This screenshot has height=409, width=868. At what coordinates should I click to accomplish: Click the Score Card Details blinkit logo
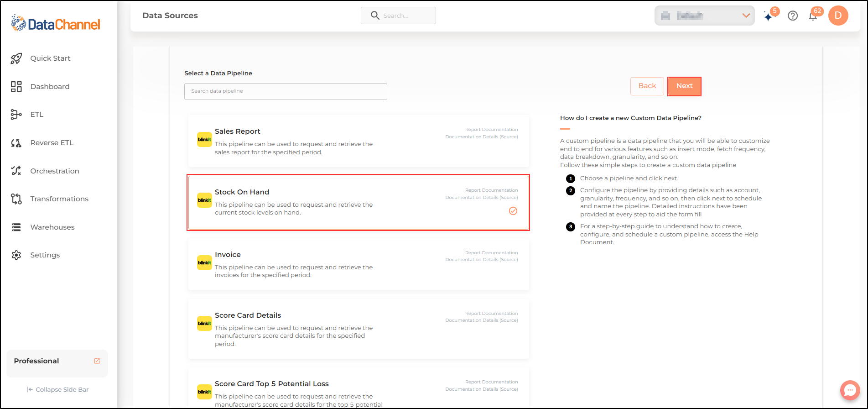(204, 324)
